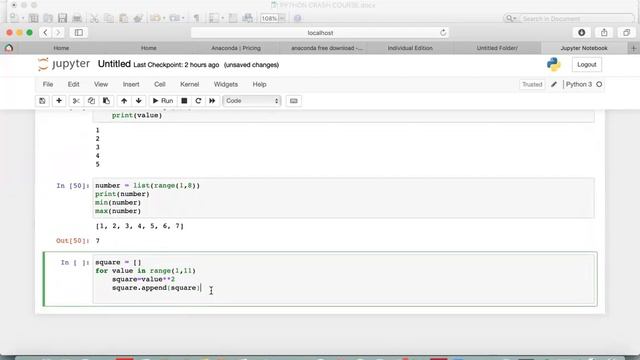
Task: Select the Jupyter Notebook tab
Action: (584, 48)
